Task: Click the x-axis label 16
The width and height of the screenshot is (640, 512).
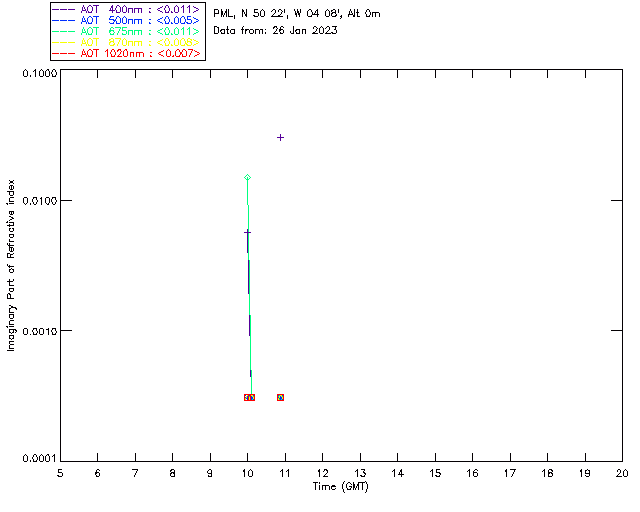Action: [473, 473]
